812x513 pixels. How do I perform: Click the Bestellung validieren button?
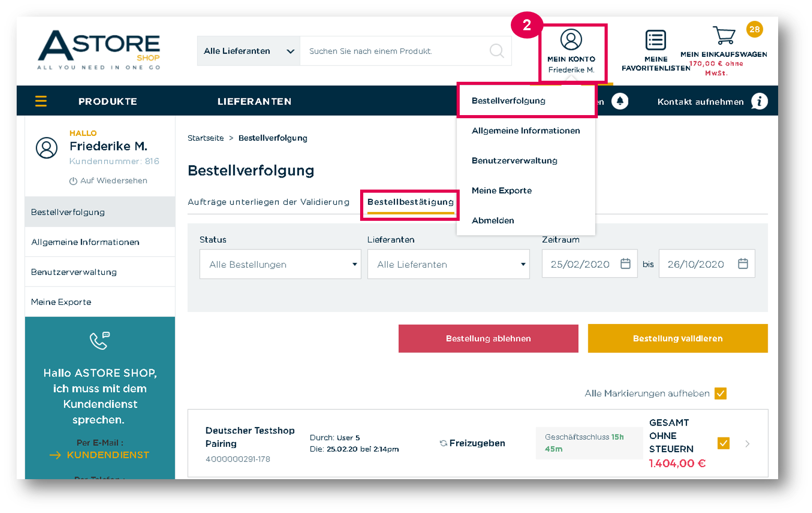click(x=678, y=339)
